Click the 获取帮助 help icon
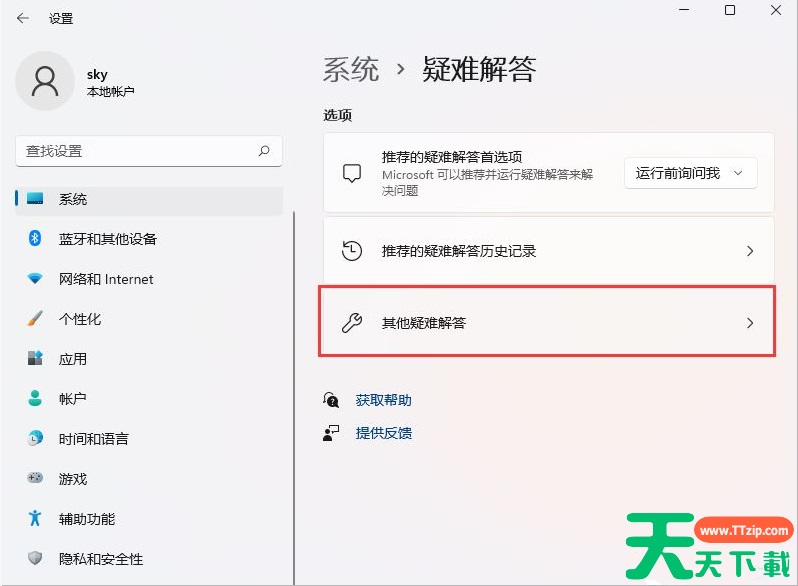 pyautogui.click(x=331, y=400)
